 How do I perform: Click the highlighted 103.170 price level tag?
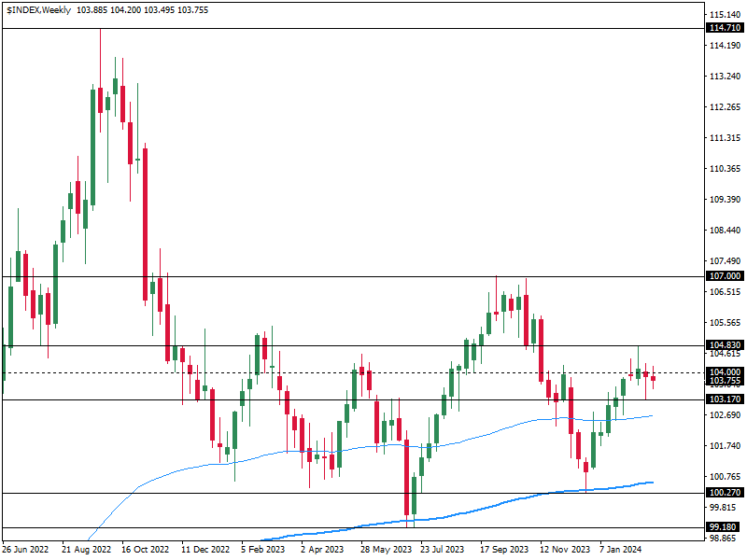point(726,399)
